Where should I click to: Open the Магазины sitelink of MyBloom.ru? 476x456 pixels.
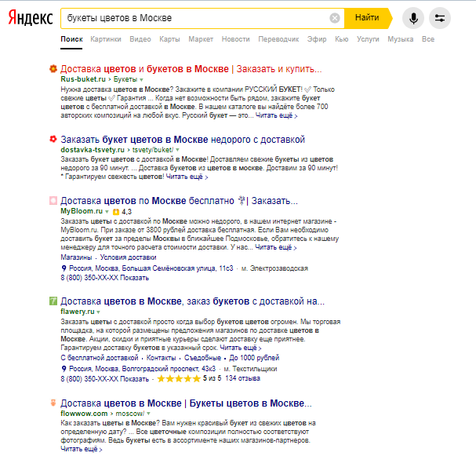[76, 257]
